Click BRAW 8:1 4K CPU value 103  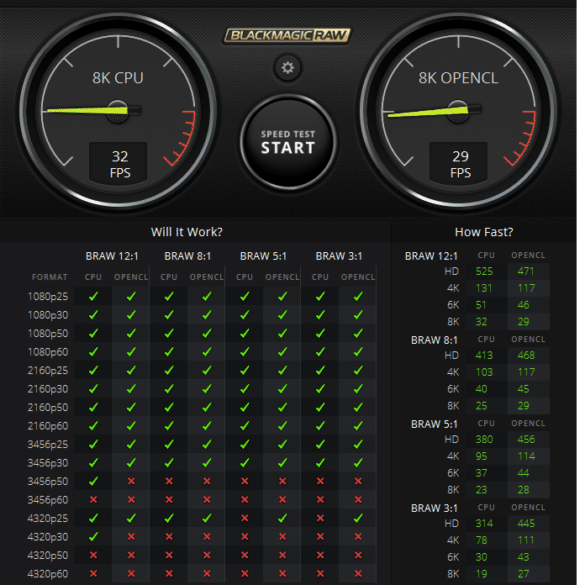484,372
